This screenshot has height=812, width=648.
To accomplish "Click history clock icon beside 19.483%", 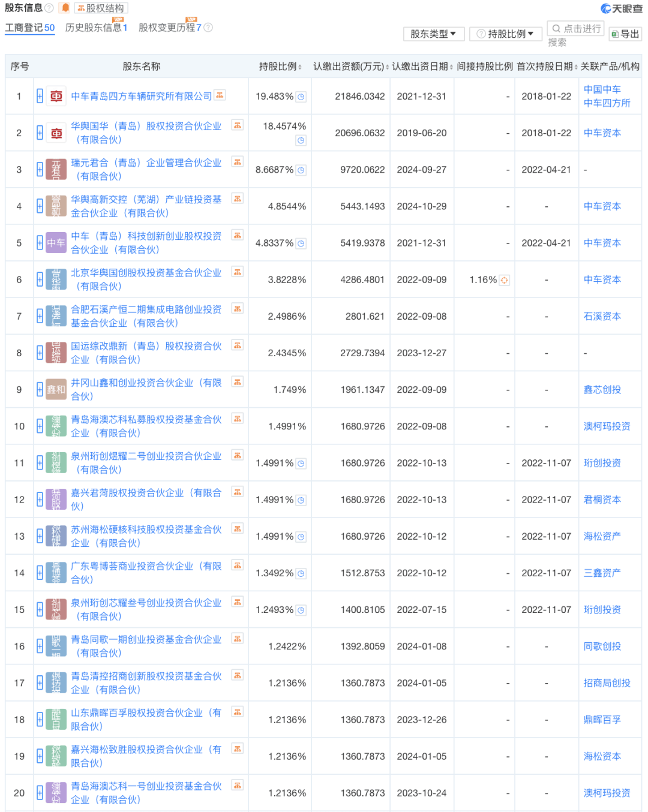I will (x=301, y=97).
